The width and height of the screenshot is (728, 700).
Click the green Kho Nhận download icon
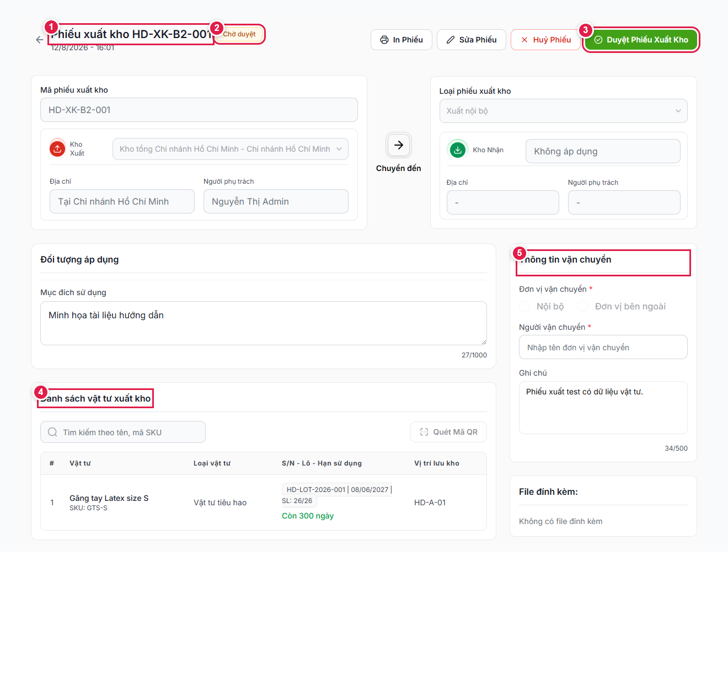coord(458,149)
